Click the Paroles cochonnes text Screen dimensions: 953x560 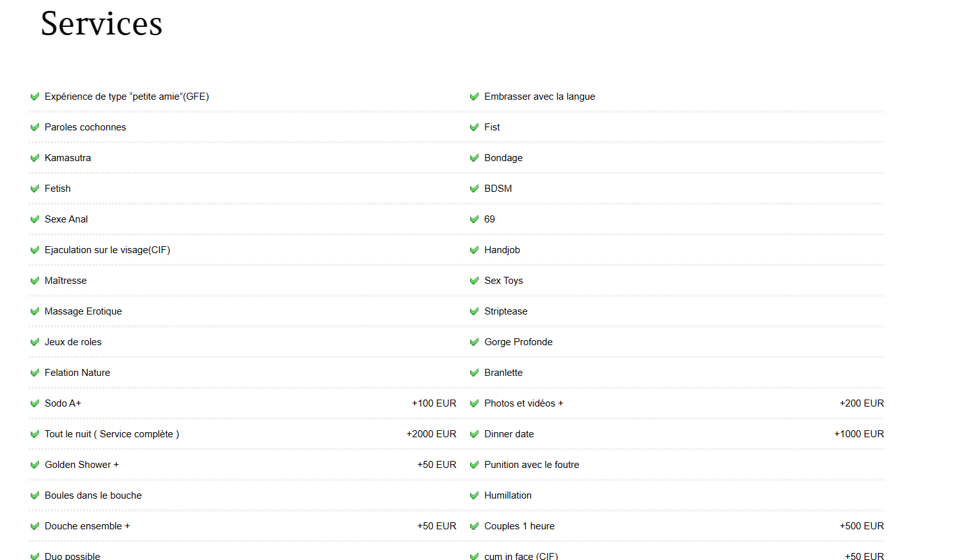[86, 127]
